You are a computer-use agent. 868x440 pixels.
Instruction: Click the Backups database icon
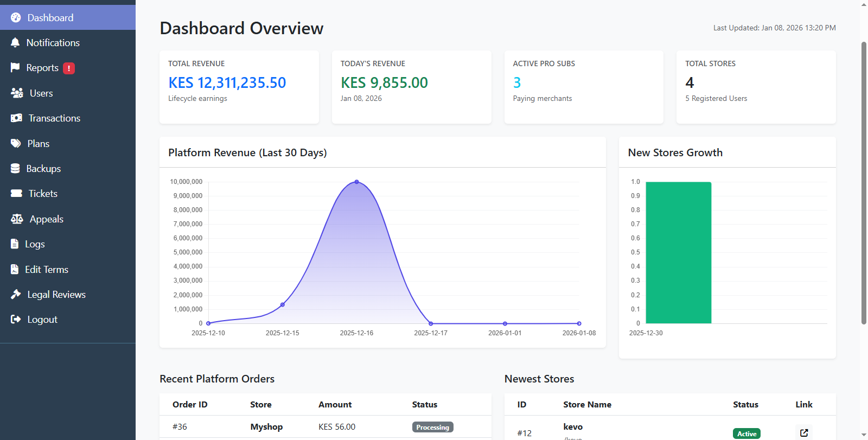(x=15, y=169)
